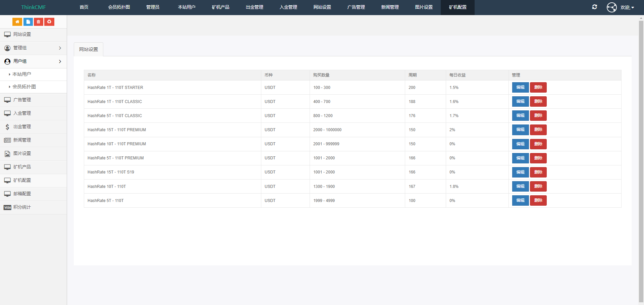Click the dollar sign icon for 出金管理
The height and width of the screenshot is (305, 644).
point(7,127)
